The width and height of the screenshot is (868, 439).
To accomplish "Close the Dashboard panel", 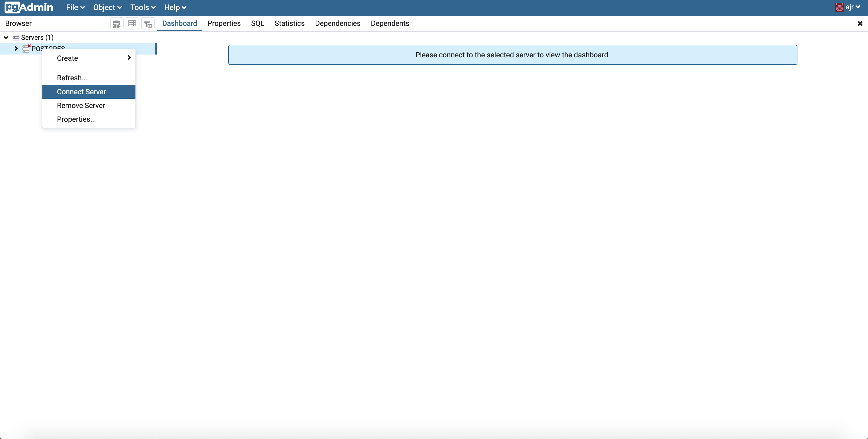I will click(860, 23).
